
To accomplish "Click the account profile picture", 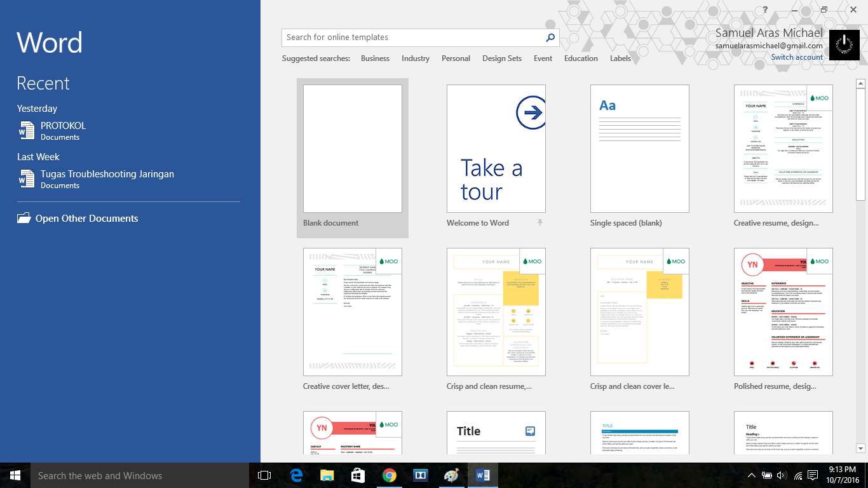I will tap(844, 45).
